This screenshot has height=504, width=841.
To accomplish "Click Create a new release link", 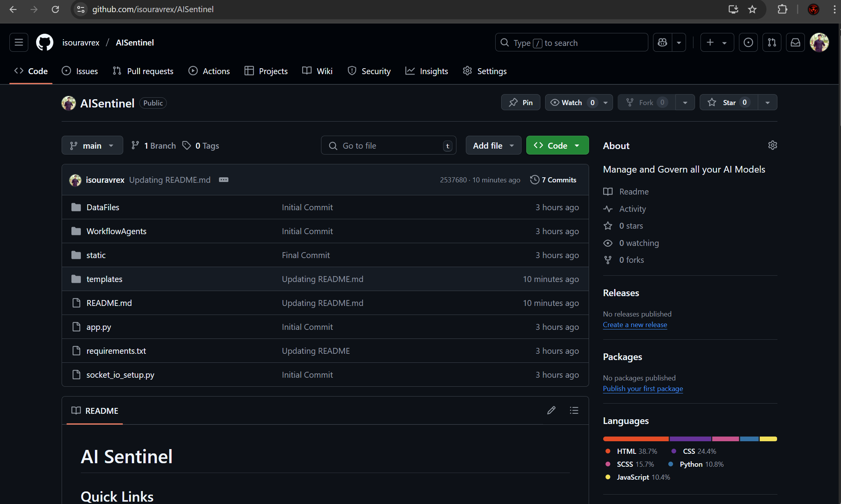I will pyautogui.click(x=635, y=325).
